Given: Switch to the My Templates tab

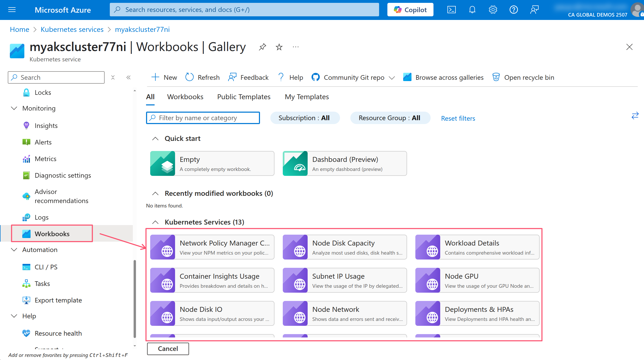Looking at the screenshot, I should (x=307, y=97).
